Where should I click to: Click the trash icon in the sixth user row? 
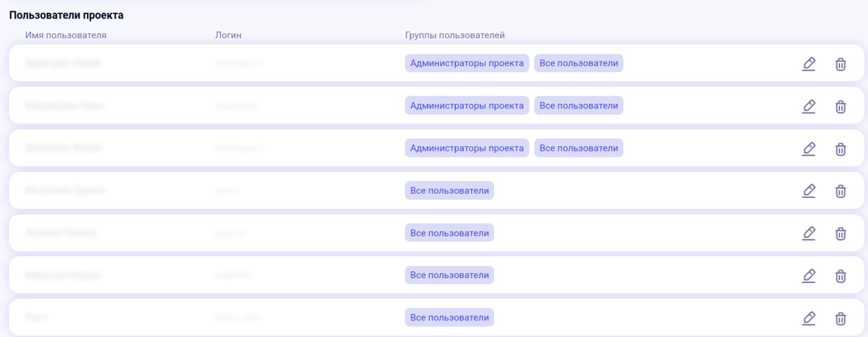[841, 276]
